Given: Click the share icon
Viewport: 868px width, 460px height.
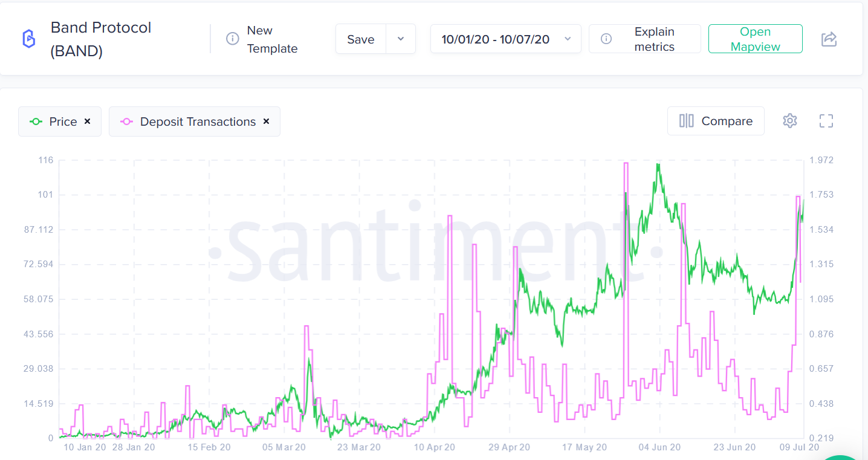Looking at the screenshot, I should click(829, 39).
